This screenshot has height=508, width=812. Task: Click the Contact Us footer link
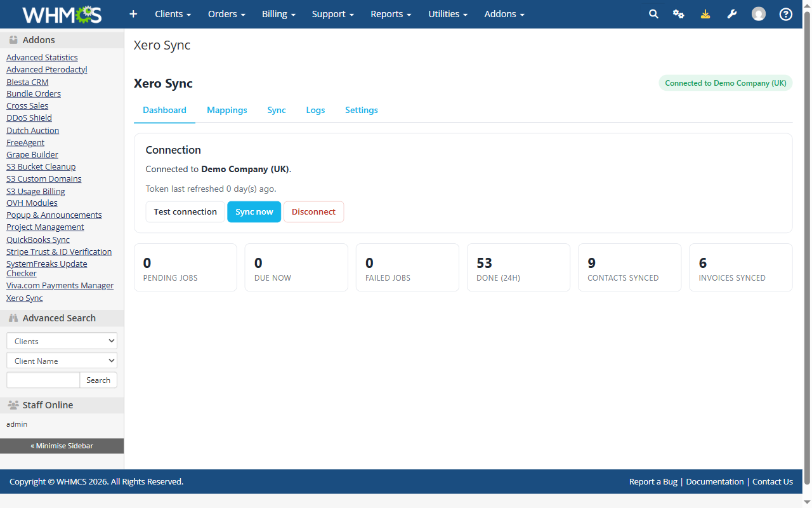[773, 481]
